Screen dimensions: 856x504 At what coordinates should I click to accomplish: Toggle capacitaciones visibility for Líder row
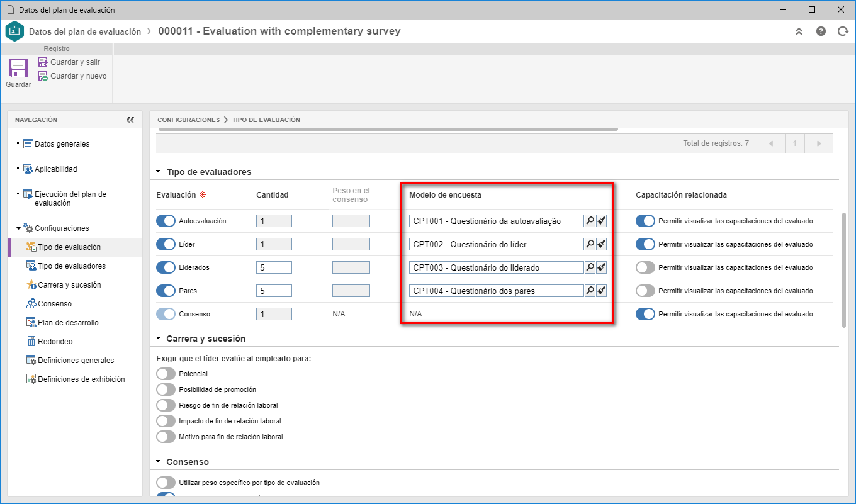pyautogui.click(x=645, y=244)
